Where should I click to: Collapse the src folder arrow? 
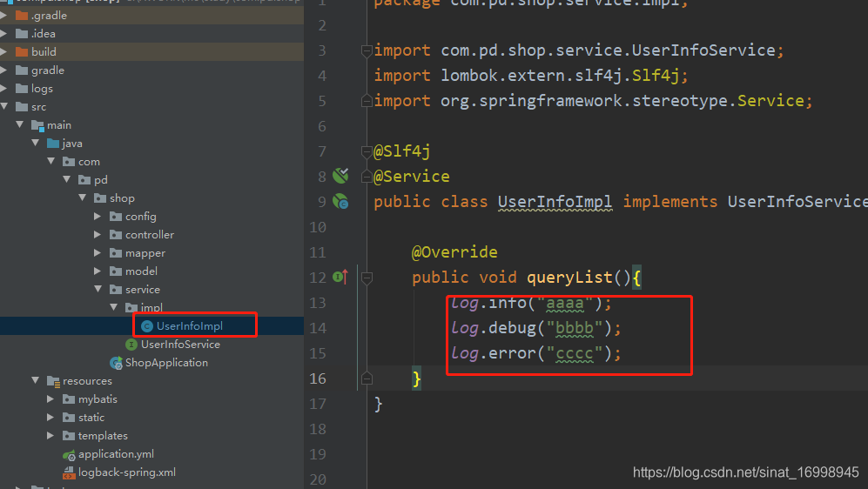pos(4,106)
